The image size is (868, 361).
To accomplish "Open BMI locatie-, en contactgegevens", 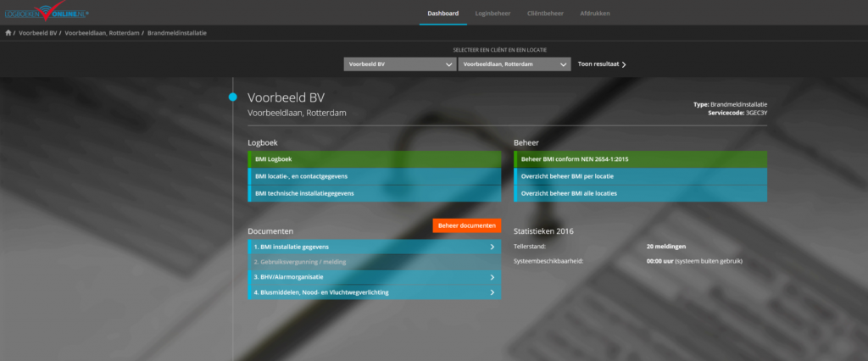I will (374, 176).
